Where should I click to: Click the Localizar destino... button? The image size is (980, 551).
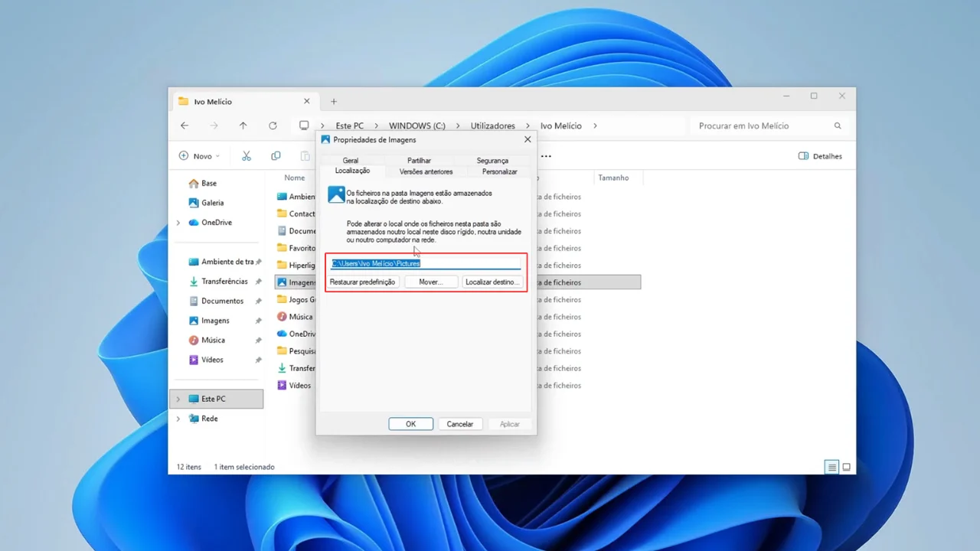click(492, 282)
